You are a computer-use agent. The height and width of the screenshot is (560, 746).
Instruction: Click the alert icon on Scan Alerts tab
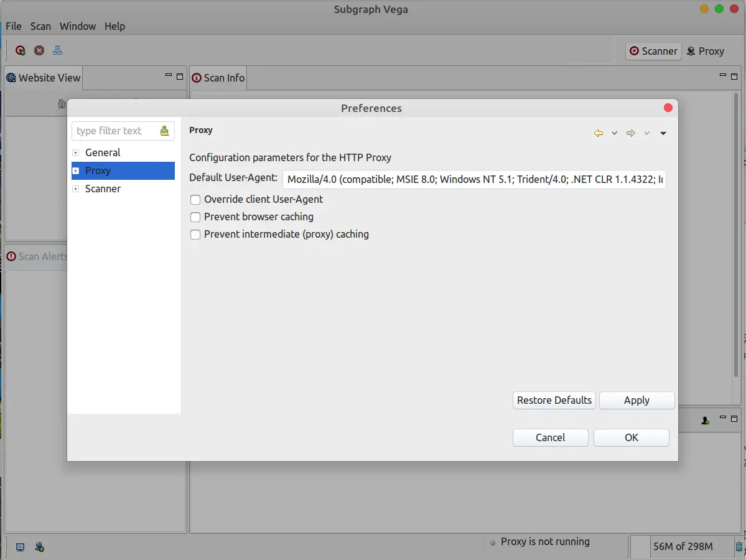11,256
